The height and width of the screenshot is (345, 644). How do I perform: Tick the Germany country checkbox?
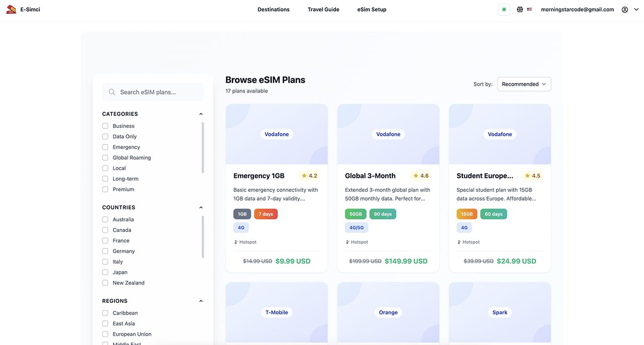coord(105,251)
